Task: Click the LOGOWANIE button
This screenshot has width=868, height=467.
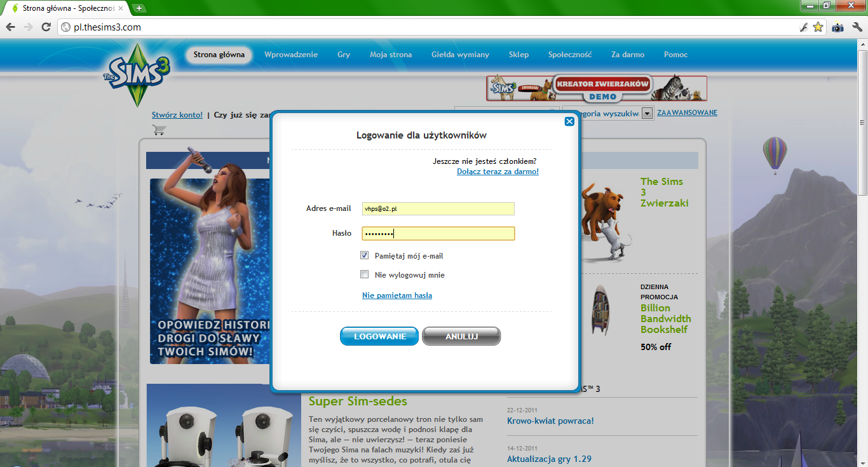Action: [x=379, y=336]
